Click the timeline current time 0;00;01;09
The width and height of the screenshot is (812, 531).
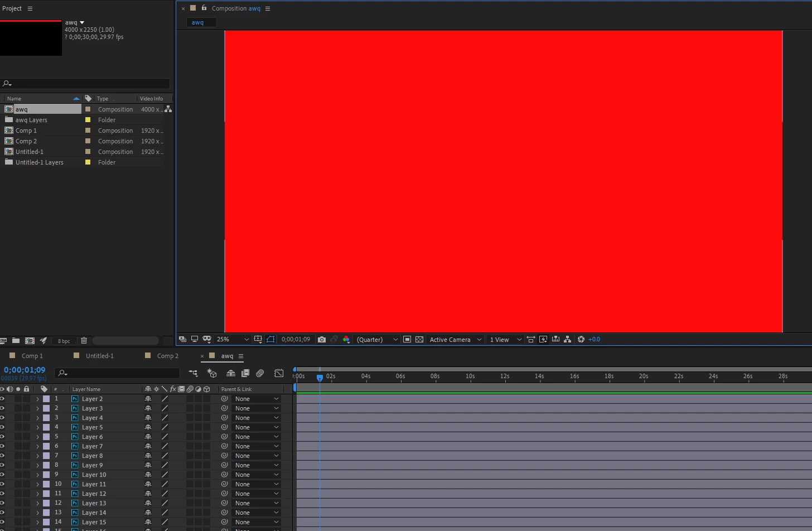[25, 370]
